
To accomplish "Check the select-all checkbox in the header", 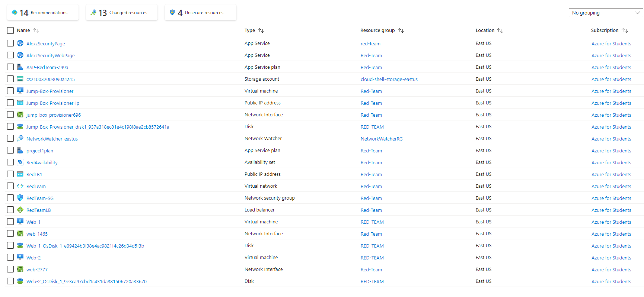I will coord(10,30).
